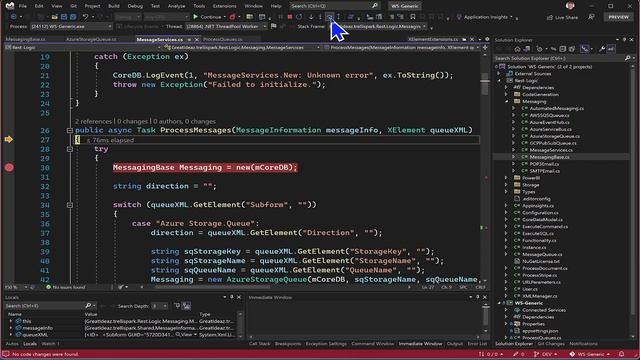Screen dimensions: 640x360
Task: Select the WS-Generic project node
Action: tap(529, 303)
